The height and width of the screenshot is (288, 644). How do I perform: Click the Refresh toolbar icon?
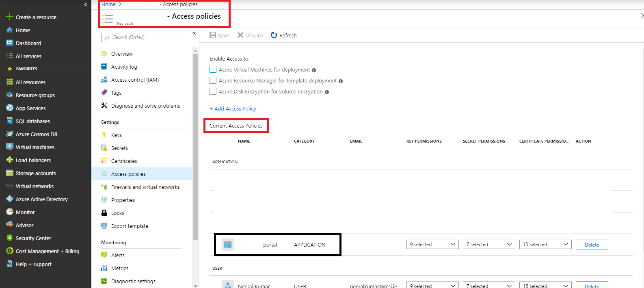274,35
